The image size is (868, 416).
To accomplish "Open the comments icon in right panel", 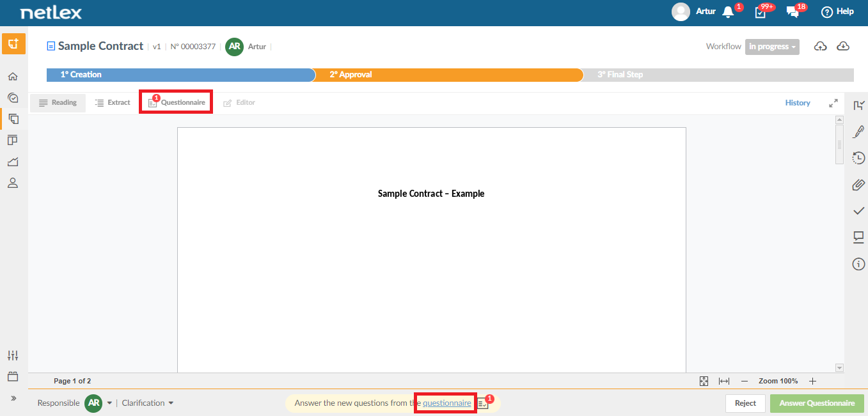I will click(x=858, y=237).
